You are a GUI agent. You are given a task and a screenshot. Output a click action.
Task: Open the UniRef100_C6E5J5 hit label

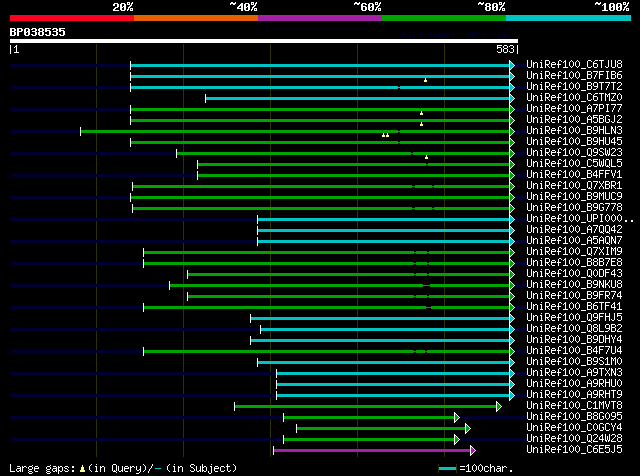[x=574, y=450]
